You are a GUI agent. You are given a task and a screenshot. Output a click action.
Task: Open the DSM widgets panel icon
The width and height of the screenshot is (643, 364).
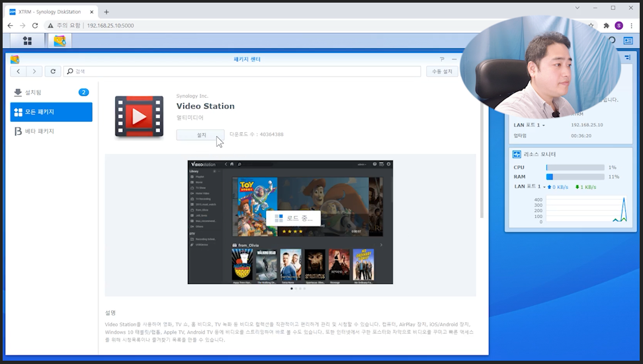pyautogui.click(x=628, y=40)
